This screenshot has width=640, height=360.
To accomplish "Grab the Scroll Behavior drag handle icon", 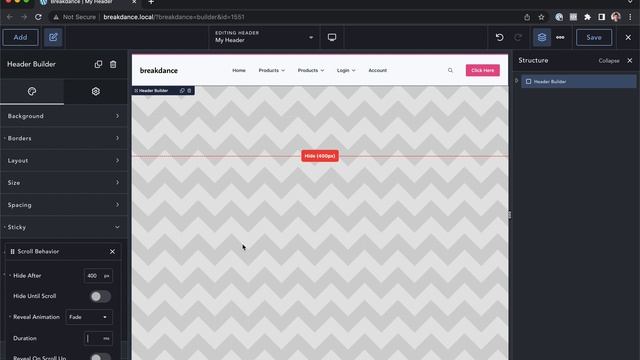I will [12, 252].
